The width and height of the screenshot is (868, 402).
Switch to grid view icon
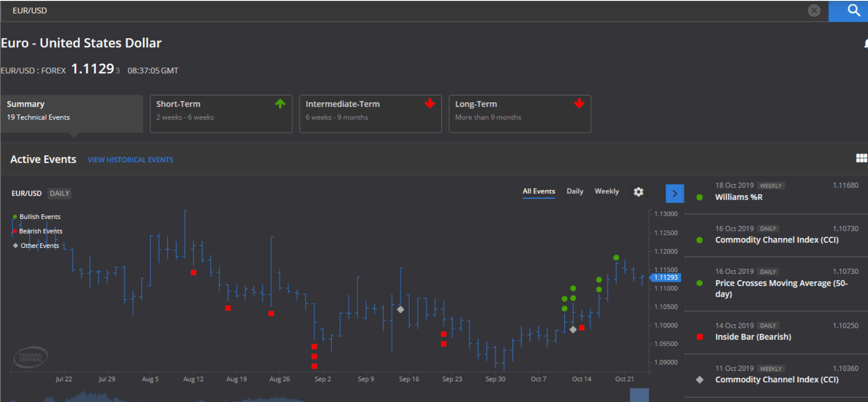tap(862, 159)
